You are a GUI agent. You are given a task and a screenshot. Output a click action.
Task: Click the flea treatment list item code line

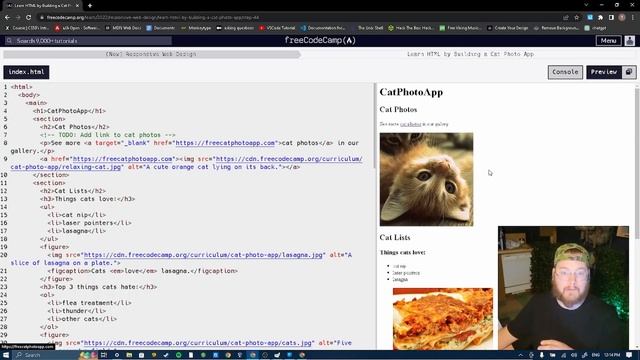(x=89, y=303)
